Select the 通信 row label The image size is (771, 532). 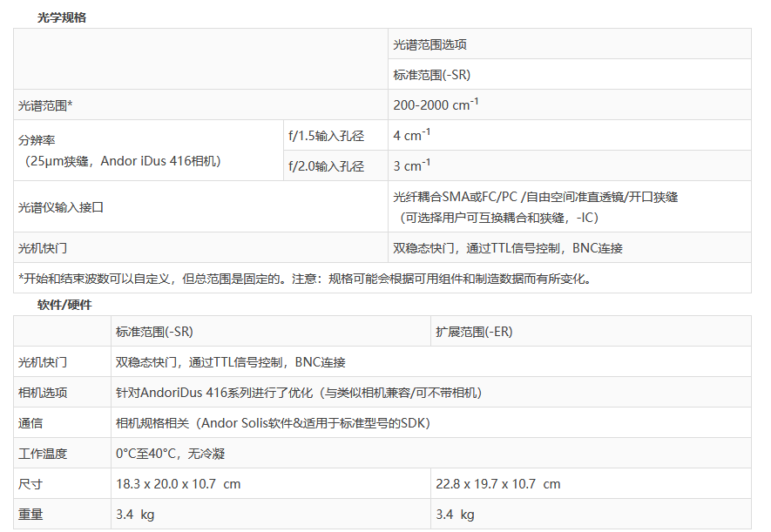tap(30, 423)
